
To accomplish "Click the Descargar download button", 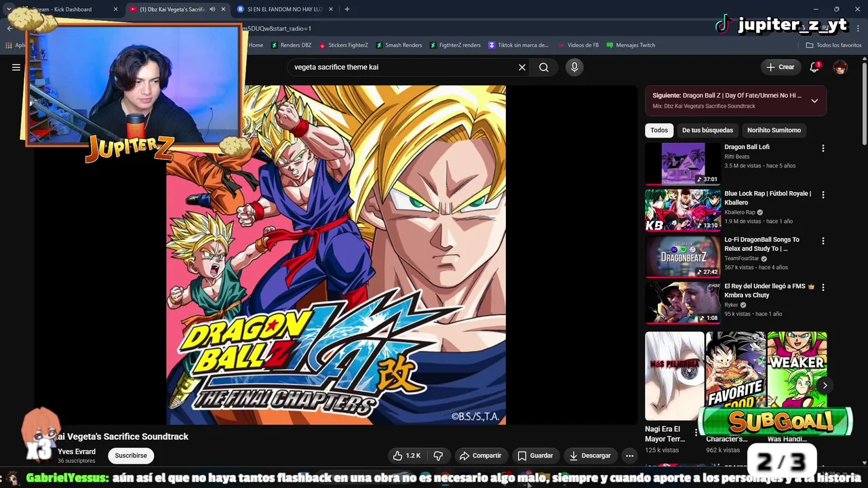I will [x=590, y=455].
